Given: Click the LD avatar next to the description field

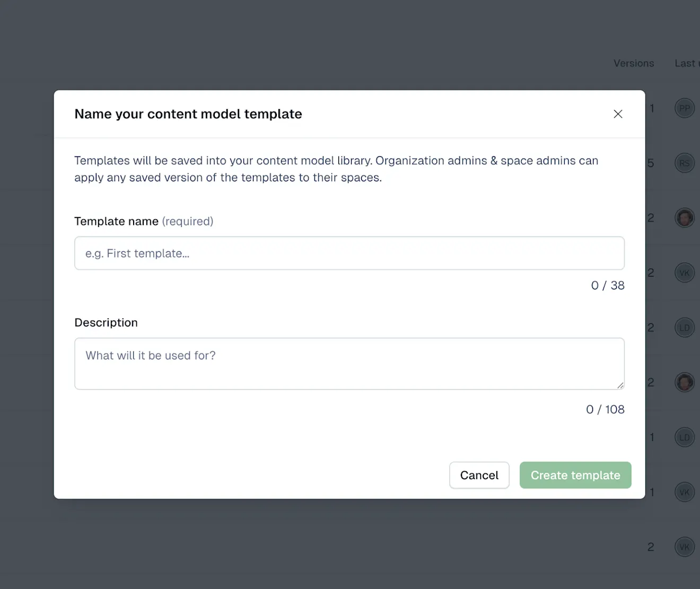Looking at the screenshot, I should [685, 327].
